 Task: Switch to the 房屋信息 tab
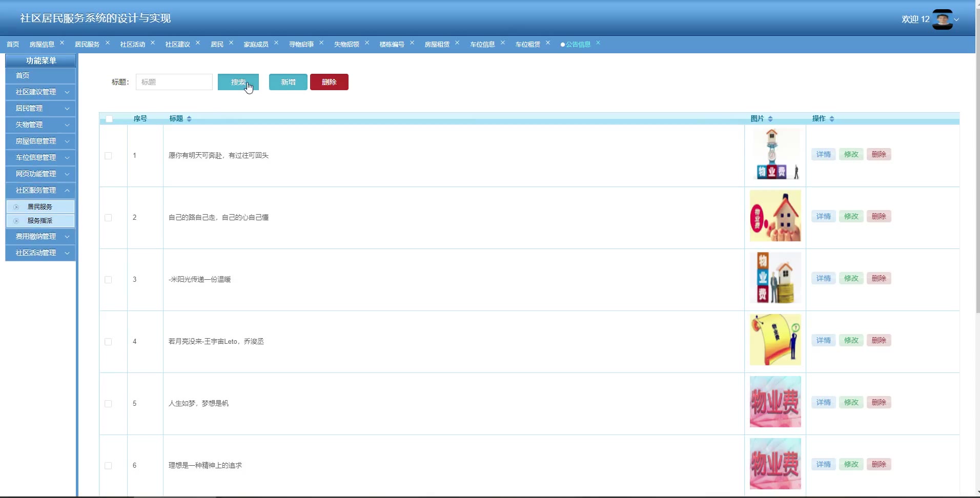42,45
